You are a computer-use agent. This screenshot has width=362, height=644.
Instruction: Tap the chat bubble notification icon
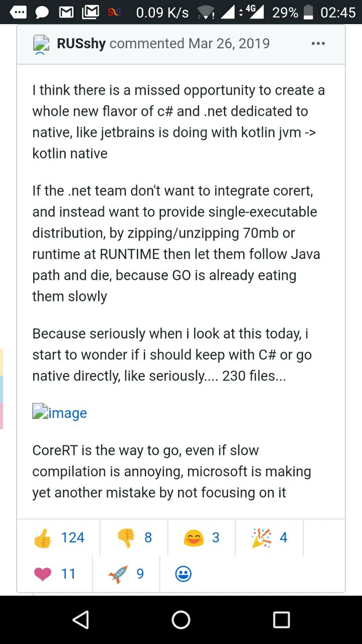tap(43, 12)
